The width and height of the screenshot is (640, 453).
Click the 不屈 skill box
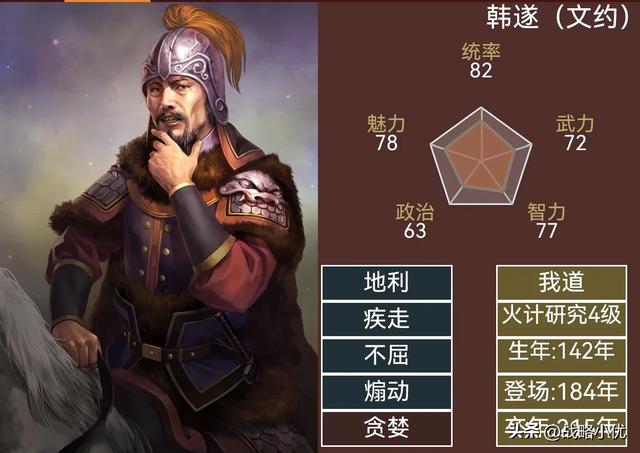[x=387, y=355]
